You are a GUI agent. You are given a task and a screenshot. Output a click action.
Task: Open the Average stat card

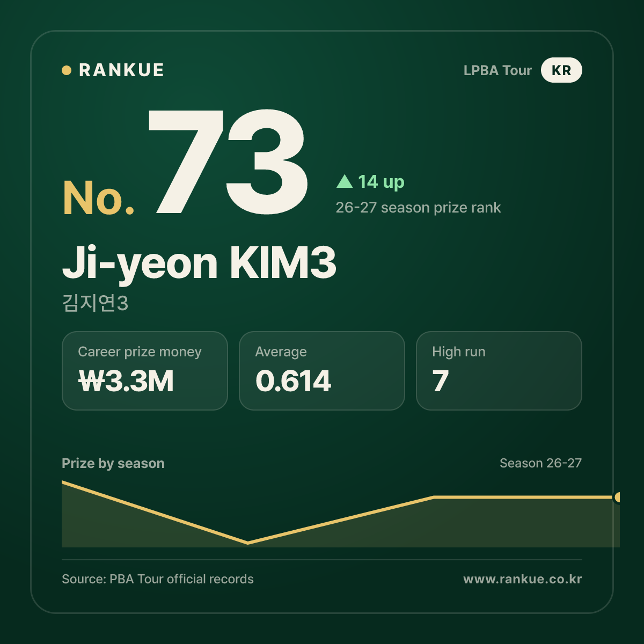pos(322,371)
